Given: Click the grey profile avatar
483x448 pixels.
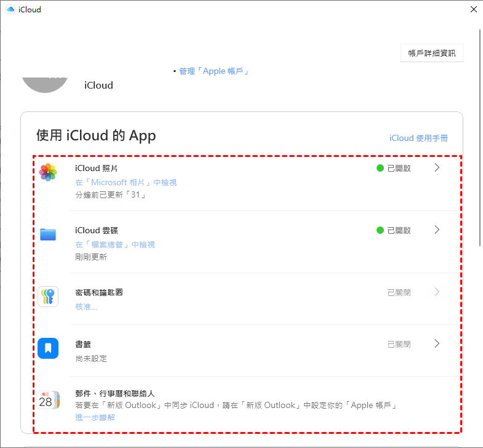Looking at the screenshot, I should point(45,85).
